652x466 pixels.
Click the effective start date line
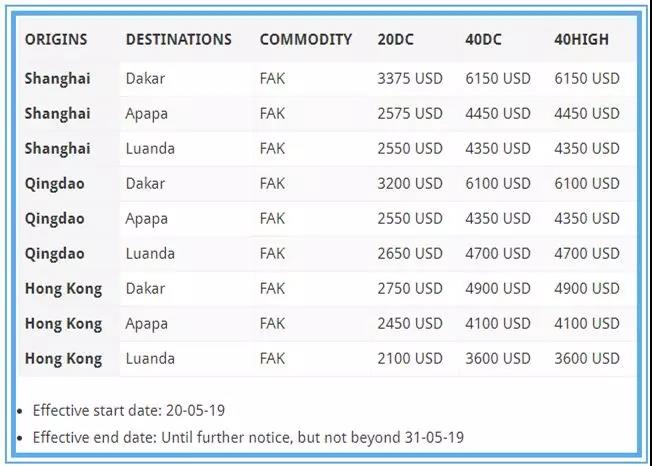click(x=128, y=410)
